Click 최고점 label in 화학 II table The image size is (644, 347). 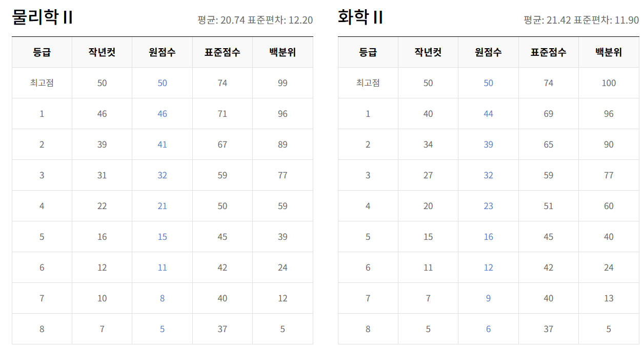coord(368,83)
